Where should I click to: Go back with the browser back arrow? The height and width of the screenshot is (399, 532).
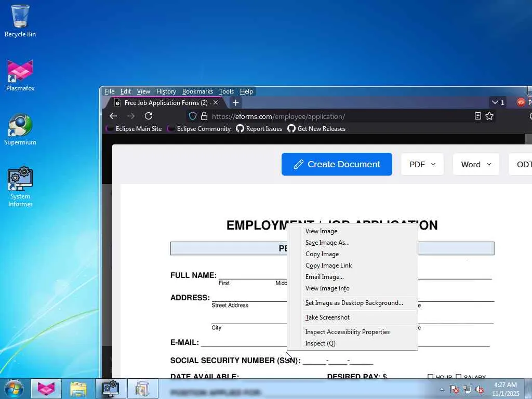113,116
